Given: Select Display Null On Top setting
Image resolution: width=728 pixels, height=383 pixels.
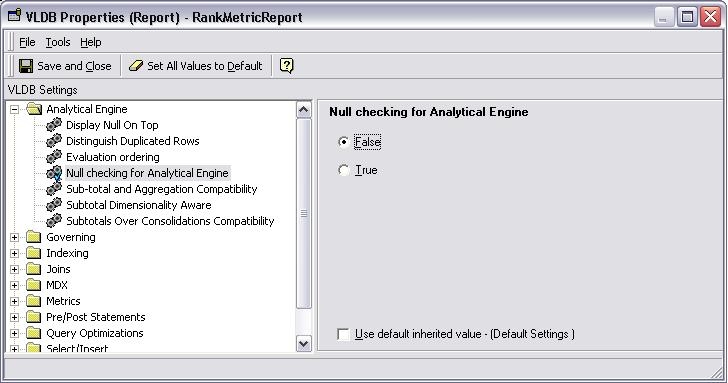Looking at the screenshot, I should 112,125.
